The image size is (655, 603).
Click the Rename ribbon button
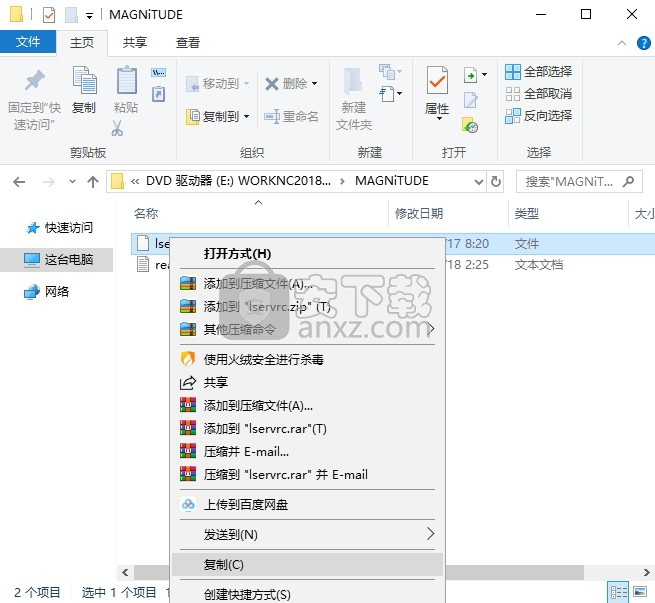click(291, 116)
